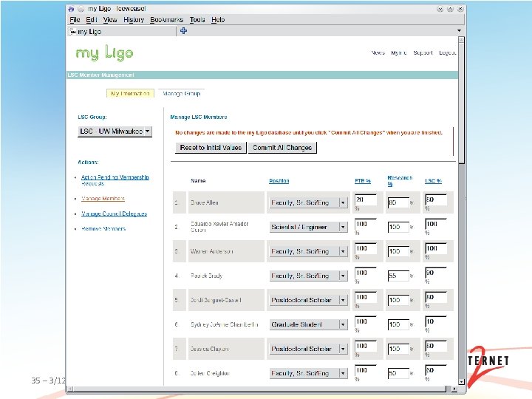Open a new browser tab with plus icon
532x399 pixels.
[x=183, y=31]
